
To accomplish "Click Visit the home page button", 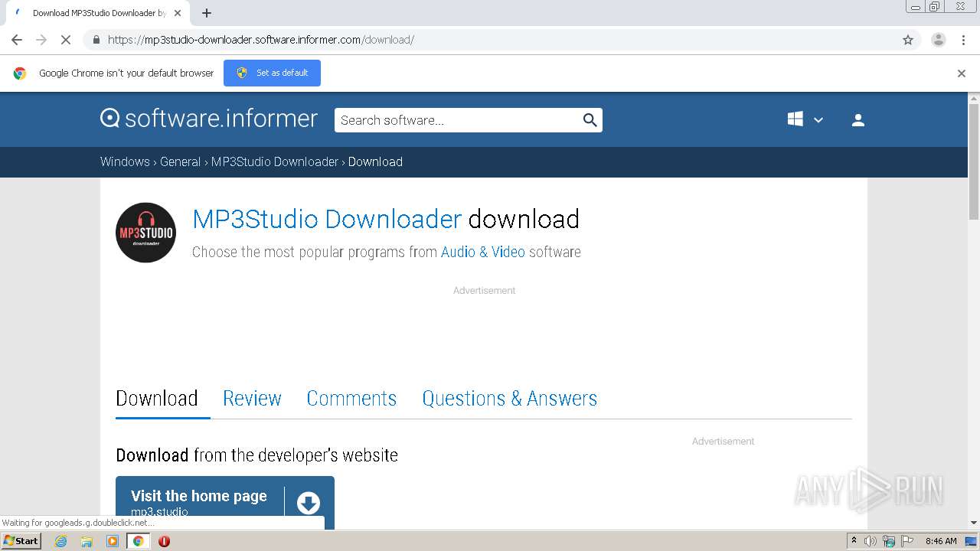I will click(225, 502).
